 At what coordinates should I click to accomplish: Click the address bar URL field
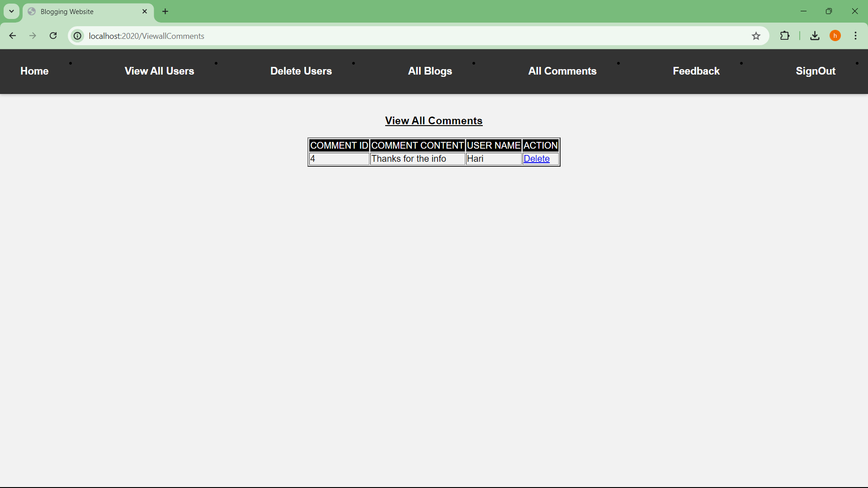pyautogui.click(x=416, y=36)
